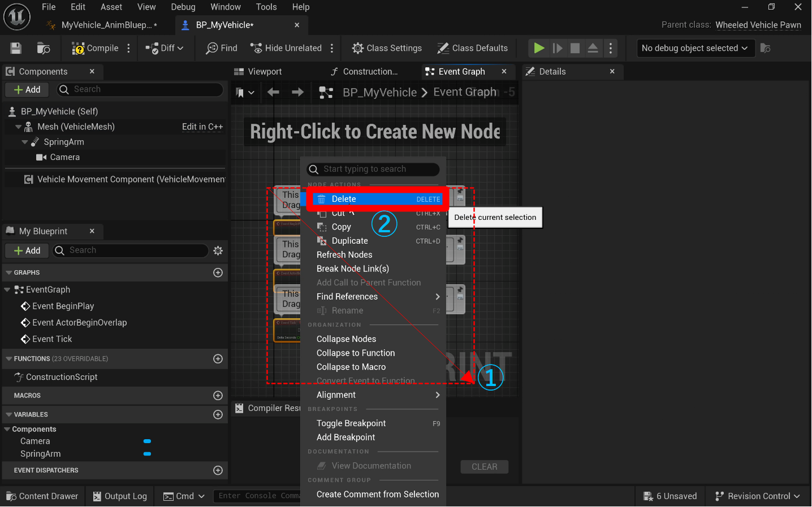
Task: Click the Camera variable type color pill
Action: [x=147, y=441]
